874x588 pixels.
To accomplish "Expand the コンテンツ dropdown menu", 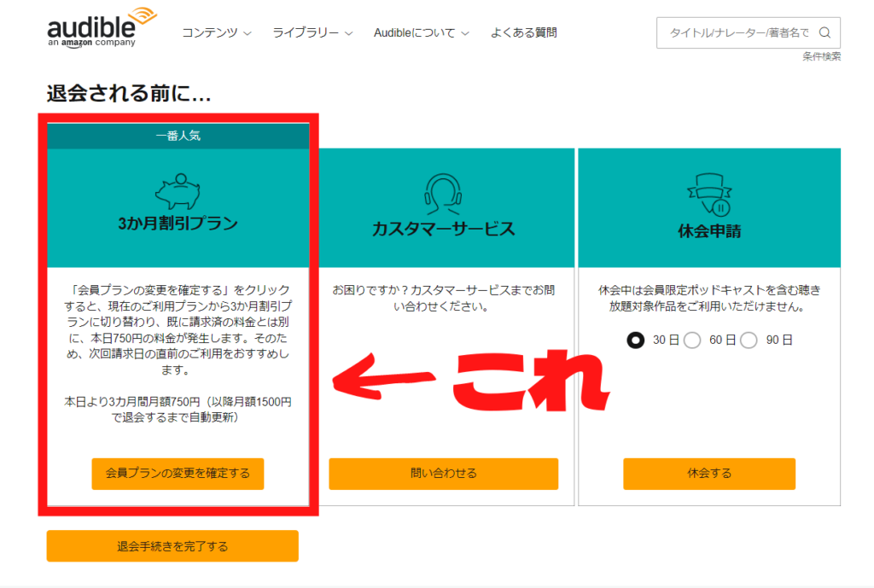I will coord(216,33).
